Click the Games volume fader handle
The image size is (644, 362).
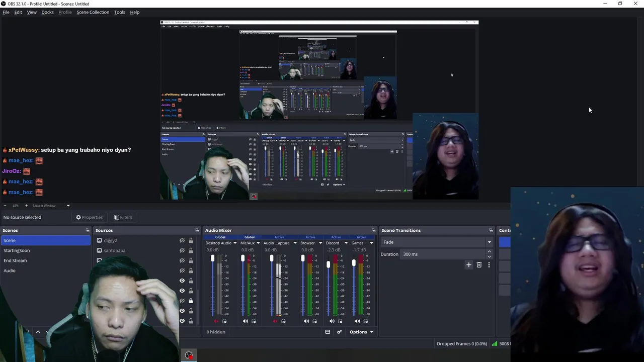[x=354, y=262]
